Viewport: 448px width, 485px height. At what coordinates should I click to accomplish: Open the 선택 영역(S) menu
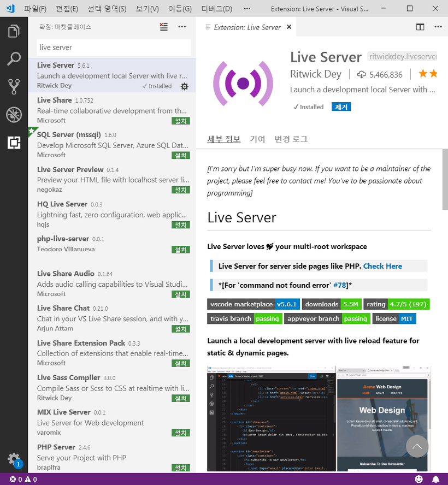pyautogui.click(x=107, y=9)
